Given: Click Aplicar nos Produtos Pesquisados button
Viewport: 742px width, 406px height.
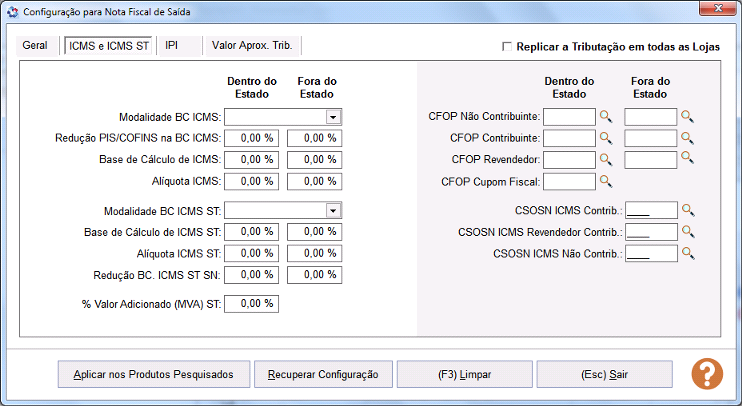Looking at the screenshot, I should pyautogui.click(x=153, y=374).
